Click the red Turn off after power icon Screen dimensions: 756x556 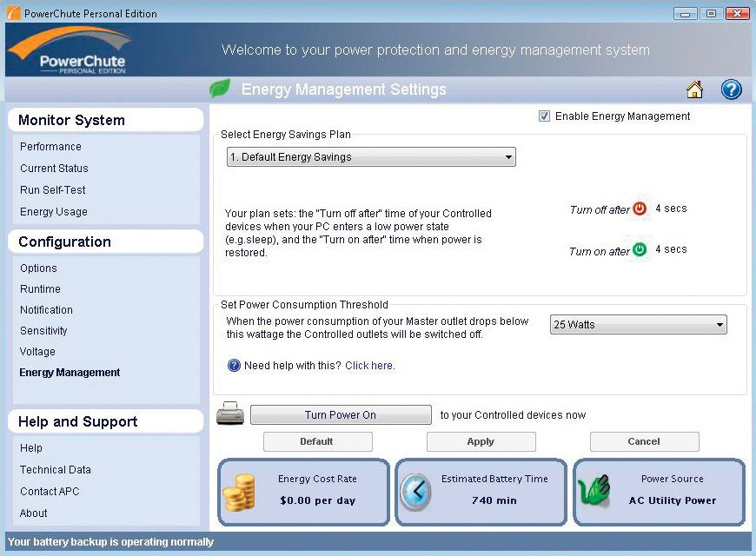(640, 208)
